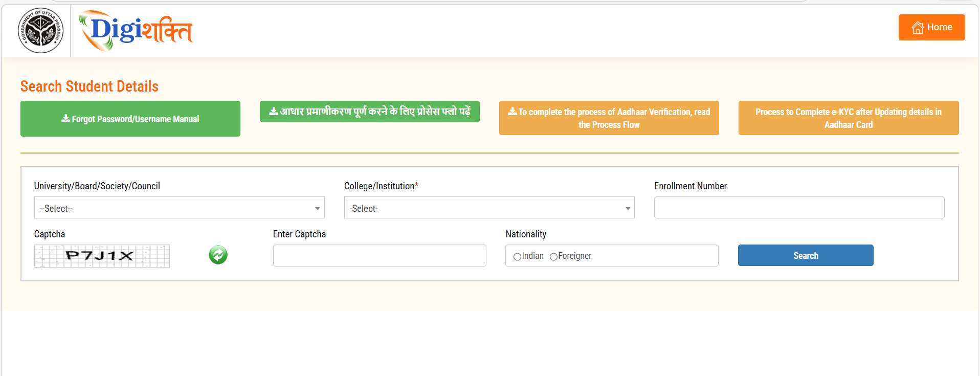Select the Foreigner nationality radio button

click(x=553, y=256)
